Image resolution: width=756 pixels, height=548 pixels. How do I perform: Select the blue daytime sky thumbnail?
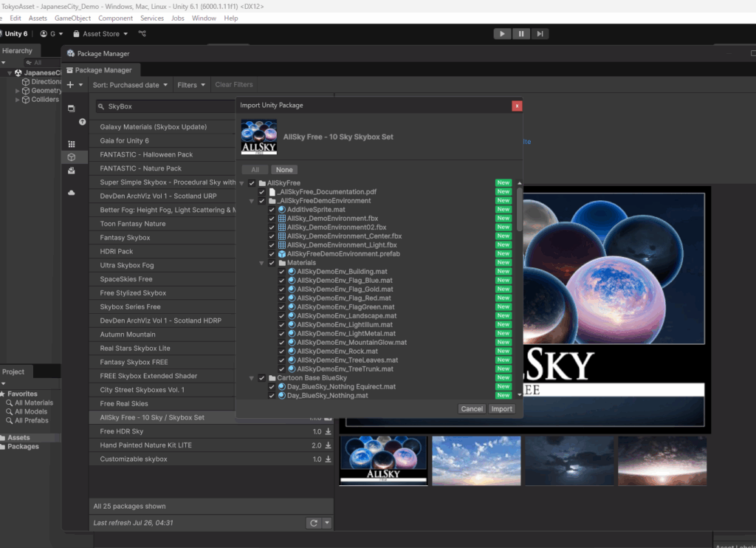476,461
